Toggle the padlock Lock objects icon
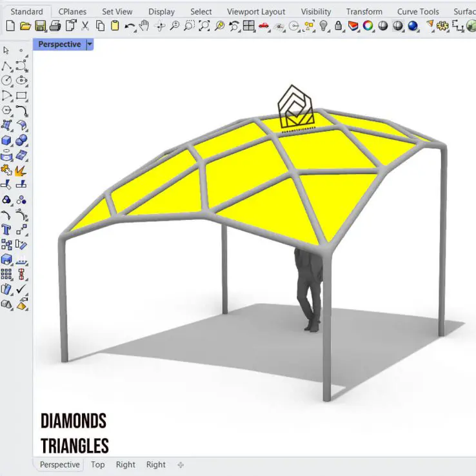This screenshot has height=476, width=476. [x=339, y=26]
